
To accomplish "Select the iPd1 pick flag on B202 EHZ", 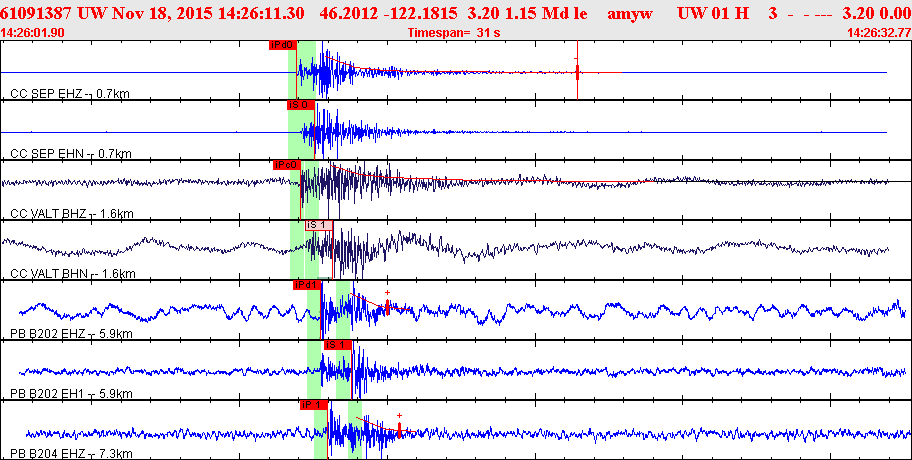I will [x=307, y=285].
